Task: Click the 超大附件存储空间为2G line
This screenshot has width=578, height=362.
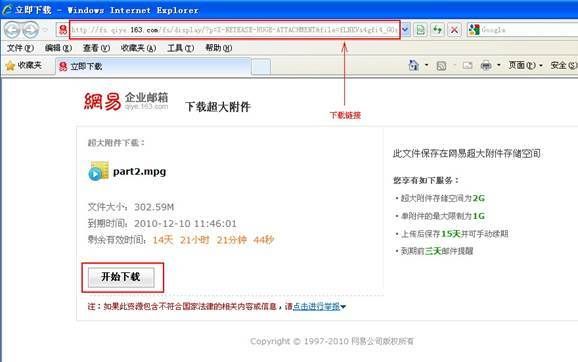Action: [x=441, y=198]
